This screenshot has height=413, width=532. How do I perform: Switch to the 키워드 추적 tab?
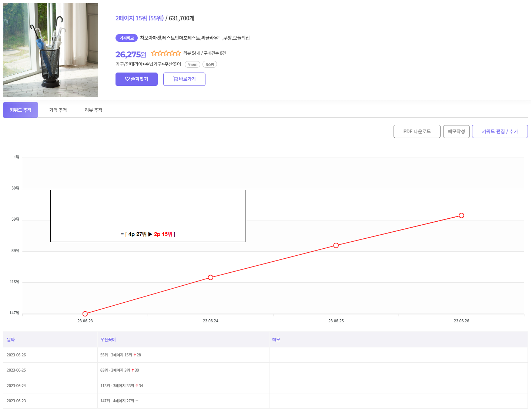(21, 110)
